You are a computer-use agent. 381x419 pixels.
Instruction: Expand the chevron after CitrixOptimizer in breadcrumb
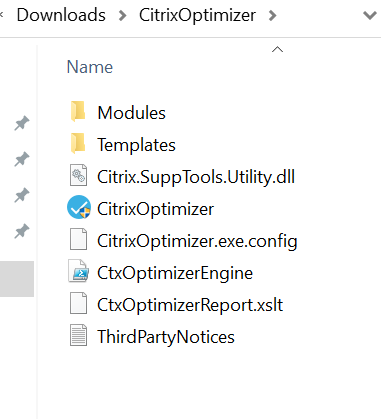tap(273, 15)
